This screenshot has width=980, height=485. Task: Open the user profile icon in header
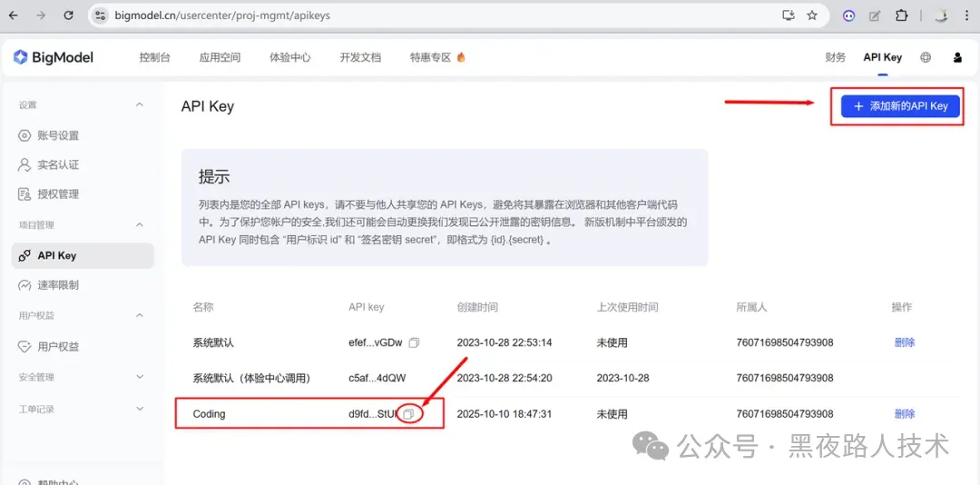tap(957, 57)
